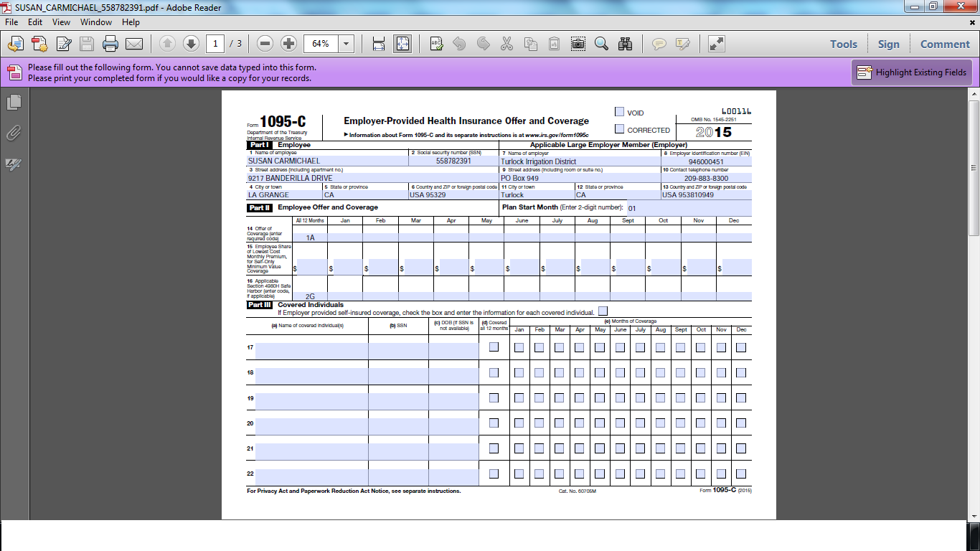Screen dimensions: 980x551
Task: Show the Page Thumbnails panel
Action: 14,103
